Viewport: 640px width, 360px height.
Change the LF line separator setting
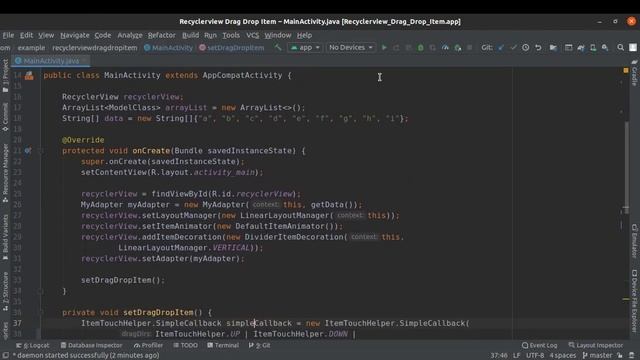click(517, 356)
